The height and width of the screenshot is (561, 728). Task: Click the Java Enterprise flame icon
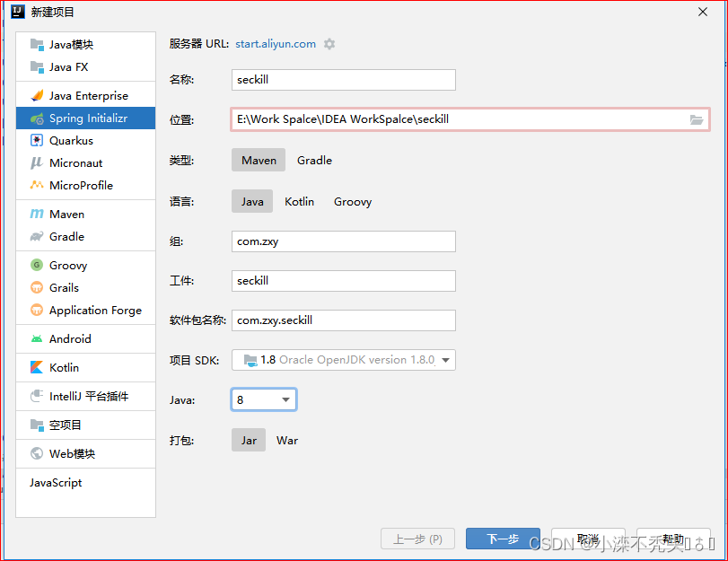pos(37,96)
